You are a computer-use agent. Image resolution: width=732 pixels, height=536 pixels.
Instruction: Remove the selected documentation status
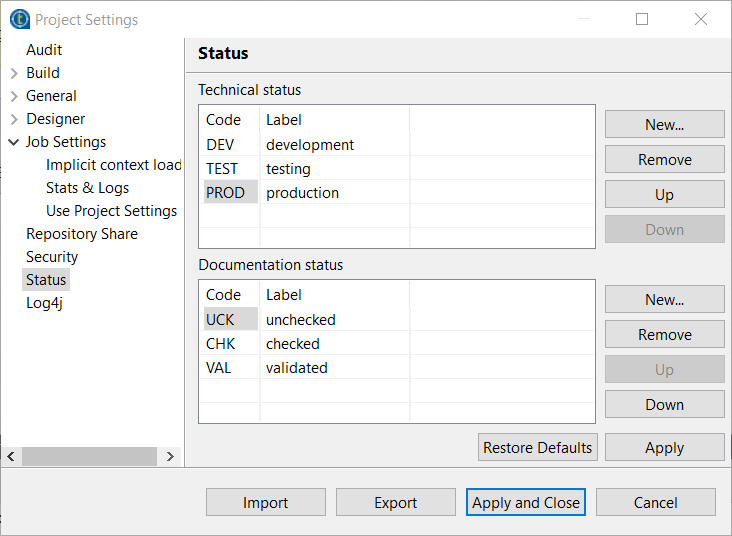click(664, 335)
